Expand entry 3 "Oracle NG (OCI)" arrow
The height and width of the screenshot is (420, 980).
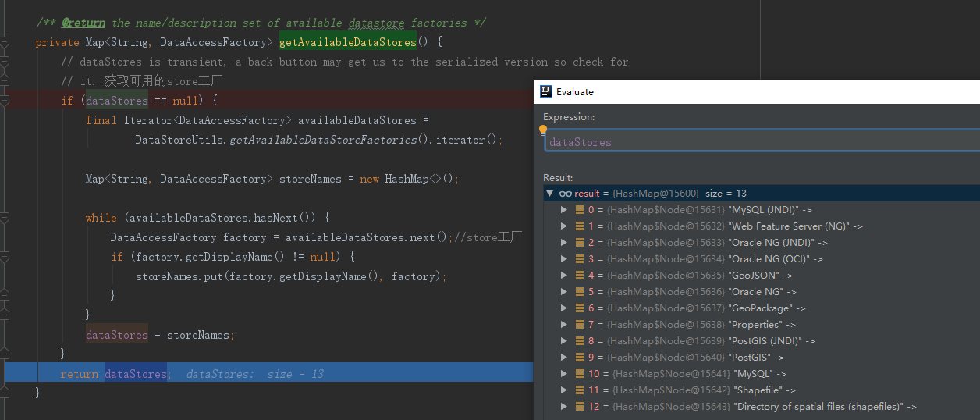click(x=564, y=258)
